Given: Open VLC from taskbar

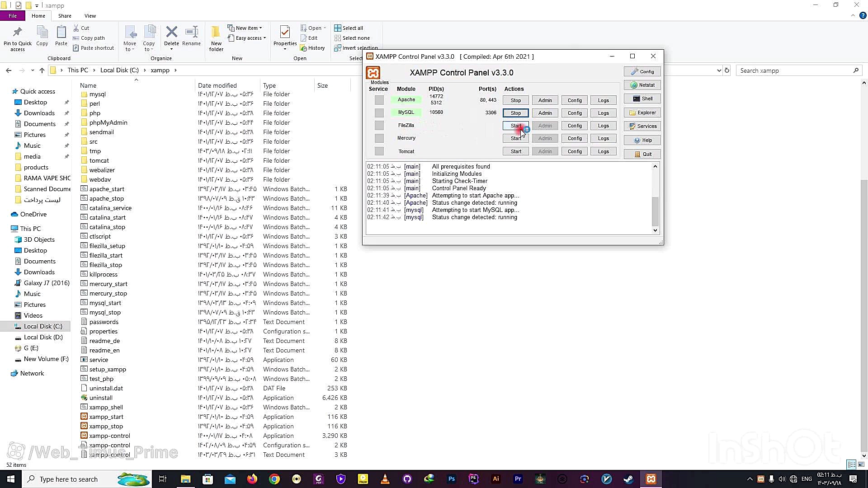Looking at the screenshot, I should [385, 479].
